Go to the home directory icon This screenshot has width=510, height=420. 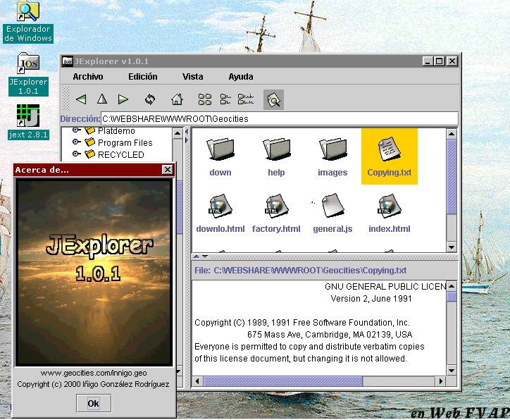pos(178,99)
